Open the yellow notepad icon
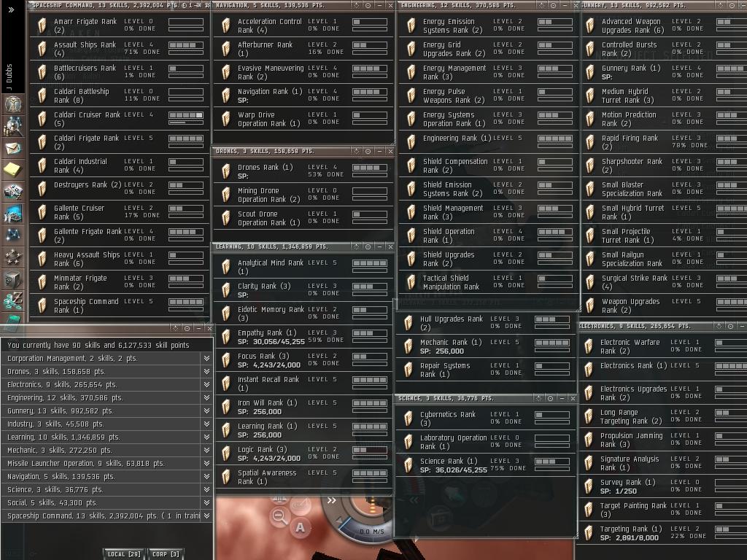Screen dimensions: 747x560 [x=12, y=169]
